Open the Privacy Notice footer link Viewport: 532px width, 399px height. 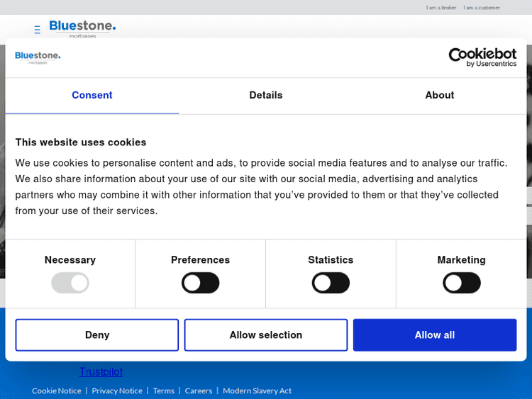click(117, 390)
